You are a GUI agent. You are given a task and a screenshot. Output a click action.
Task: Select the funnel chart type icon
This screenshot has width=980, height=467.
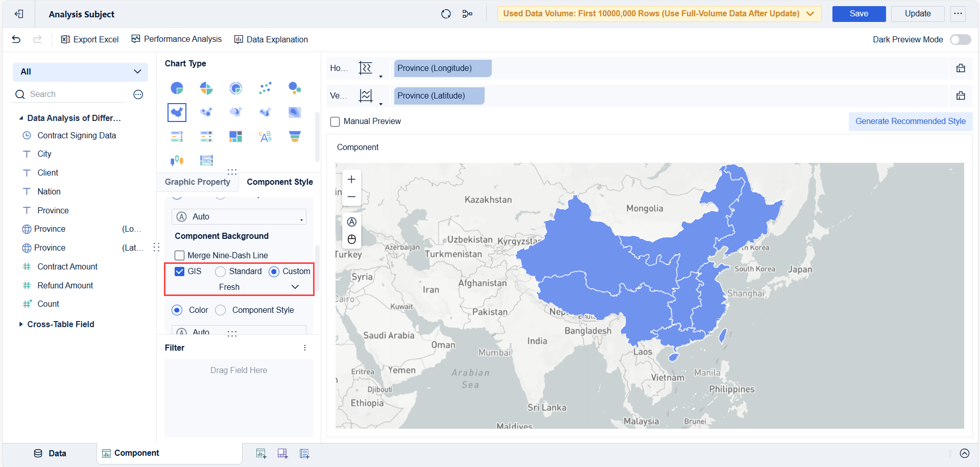295,136
